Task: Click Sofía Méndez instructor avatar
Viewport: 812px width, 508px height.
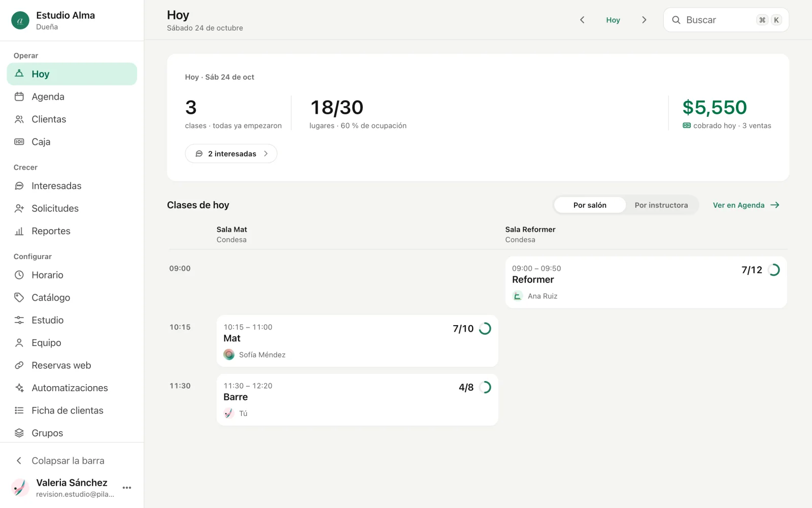Action: click(229, 355)
